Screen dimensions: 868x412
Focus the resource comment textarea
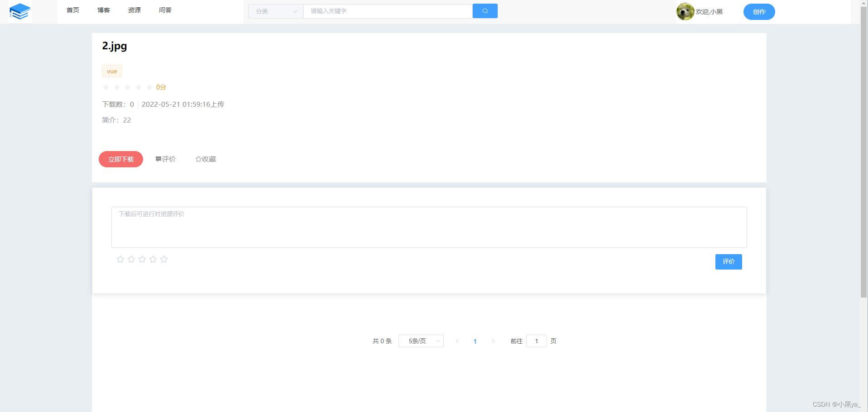coord(429,227)
